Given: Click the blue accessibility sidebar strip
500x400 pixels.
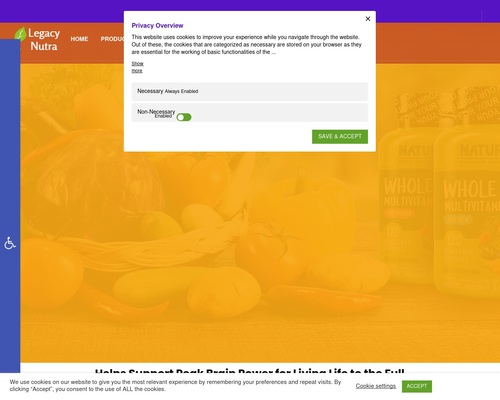Looking at the screenshot, I should [x=10, y=207].
